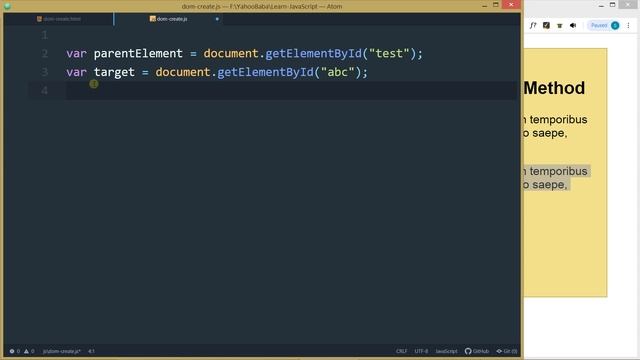Click the Atom app icon in title bar
640x360 pixels.
pos(7,6)
